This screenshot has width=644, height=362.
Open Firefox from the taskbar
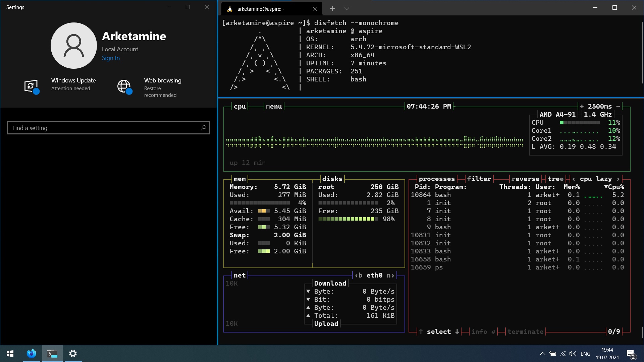point(32,353)
